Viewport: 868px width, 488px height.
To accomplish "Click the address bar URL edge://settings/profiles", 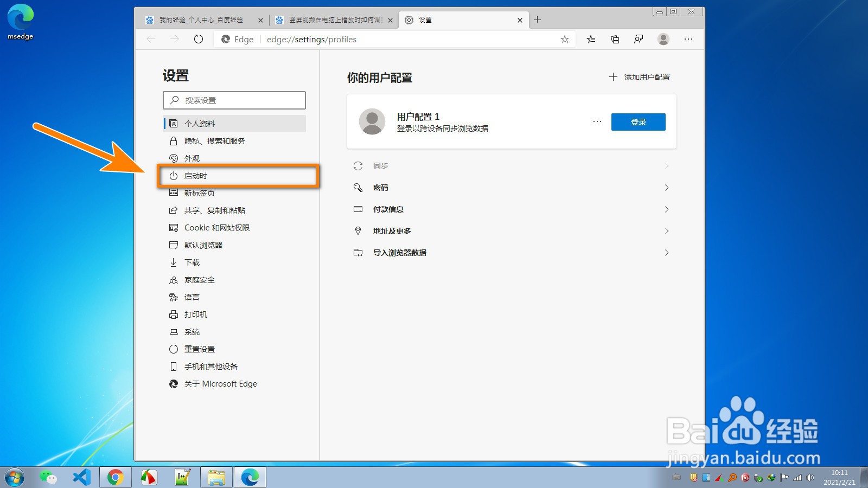I will (311, 39).
